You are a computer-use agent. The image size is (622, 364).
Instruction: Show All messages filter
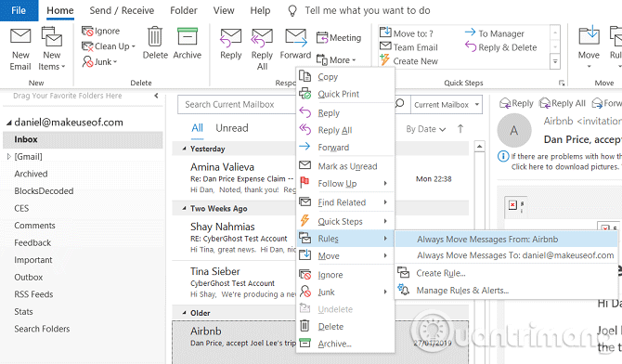pyautogui.click(x=197, y=128)
